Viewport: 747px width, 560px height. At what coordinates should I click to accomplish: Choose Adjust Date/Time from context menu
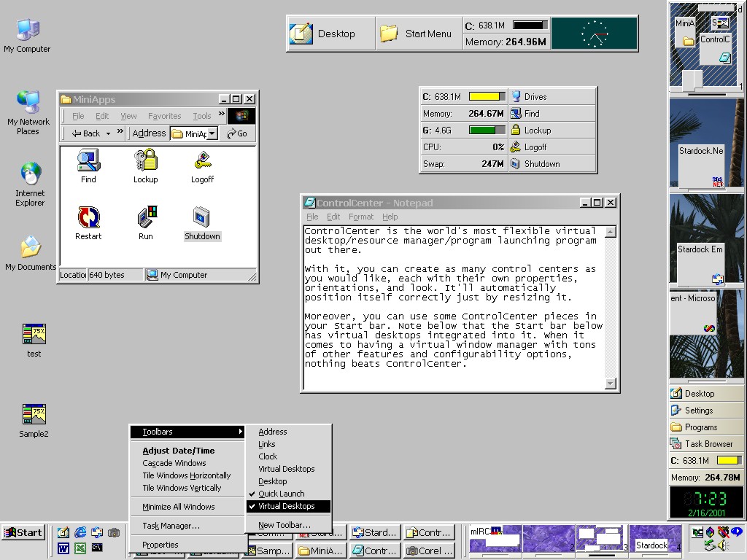click(187, 451)
